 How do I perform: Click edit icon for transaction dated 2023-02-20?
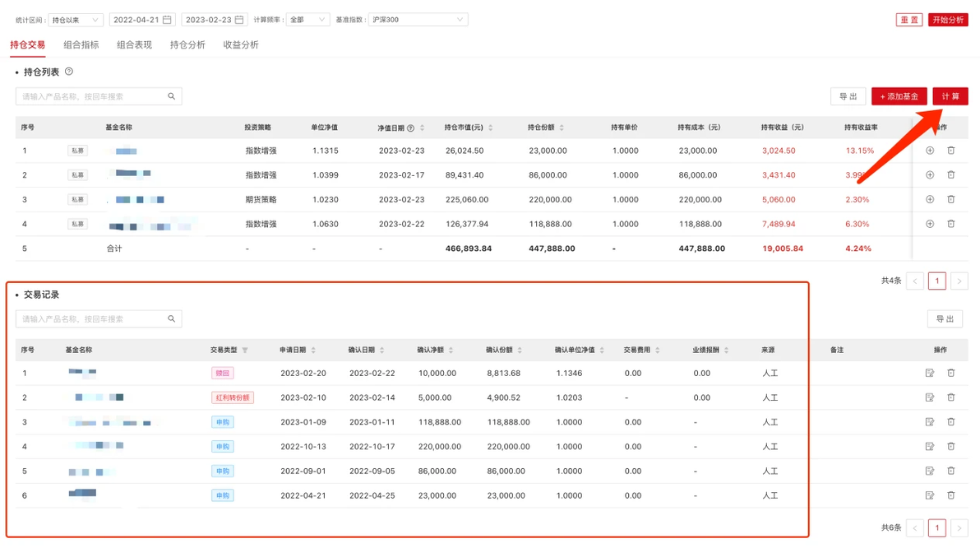click(929, 373)
